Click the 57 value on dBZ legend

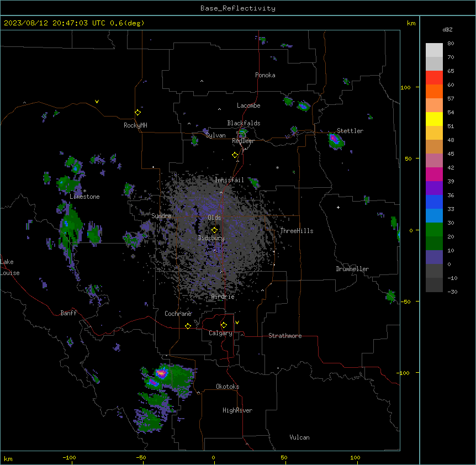[451, 98]
